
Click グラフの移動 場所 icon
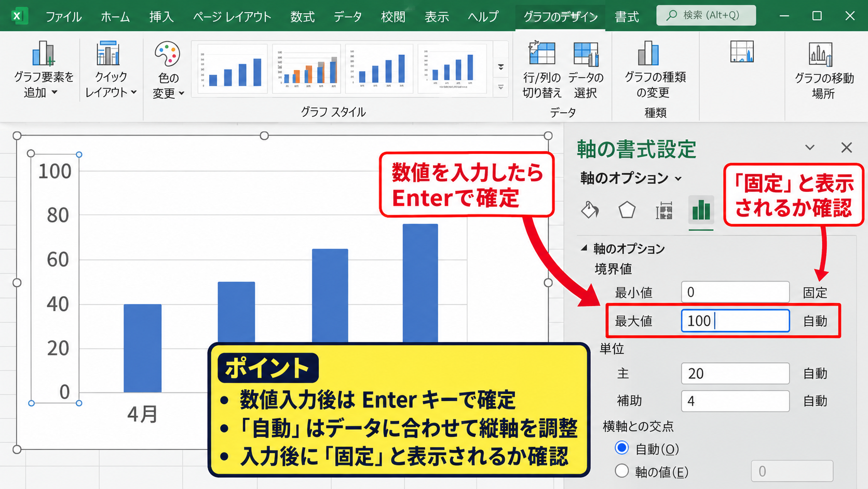click(821, 54)
